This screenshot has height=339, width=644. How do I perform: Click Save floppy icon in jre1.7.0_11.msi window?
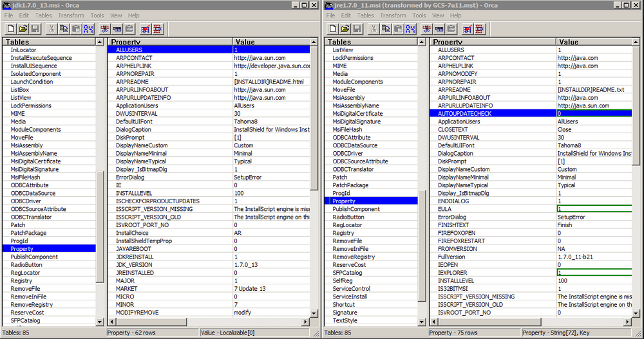pyautogui.click(x=357, y=29)
